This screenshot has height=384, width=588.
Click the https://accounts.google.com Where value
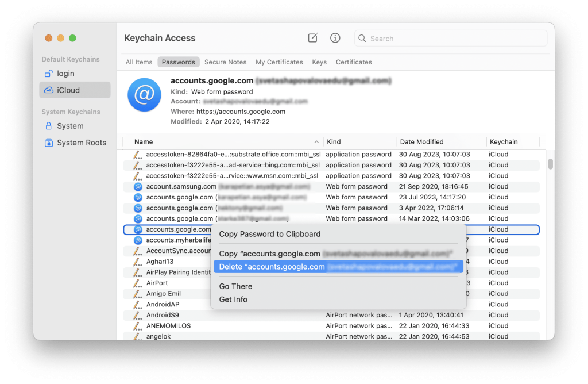point(241,112)
